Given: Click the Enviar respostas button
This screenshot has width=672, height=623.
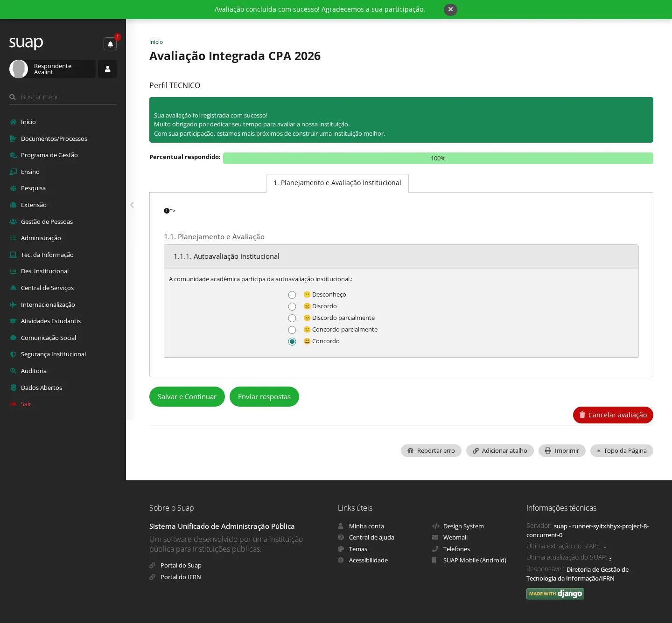Looking at the screenshot, I should [x=264, y=396].
